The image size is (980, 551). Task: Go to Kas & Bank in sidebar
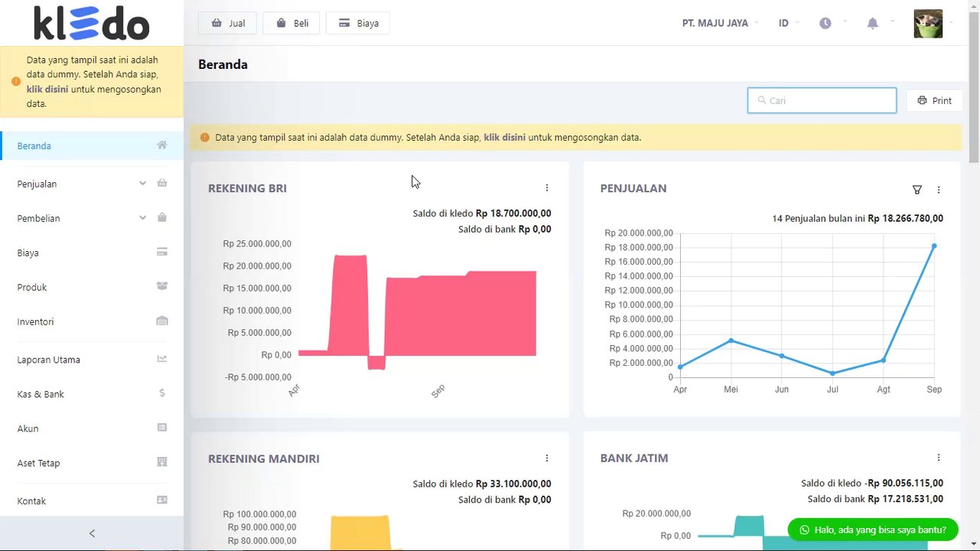[x=92, y=394]
